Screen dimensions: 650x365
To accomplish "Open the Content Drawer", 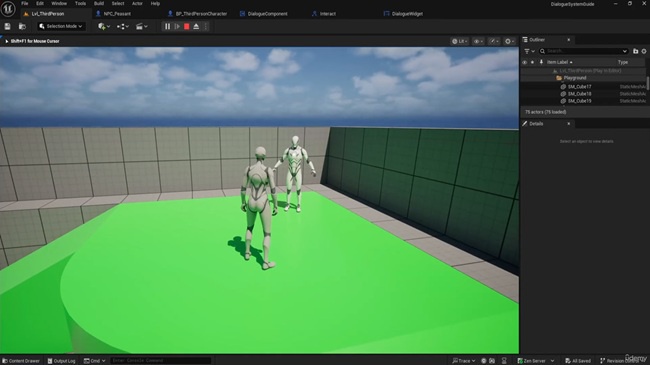I will click(x=21, y=361).
